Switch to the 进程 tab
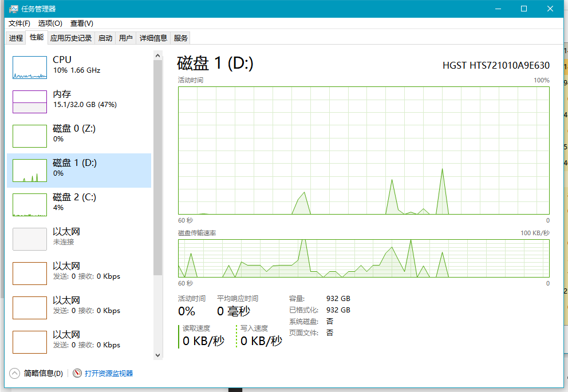This screenshot has height=392, width=568. click(x=16, y=38)
